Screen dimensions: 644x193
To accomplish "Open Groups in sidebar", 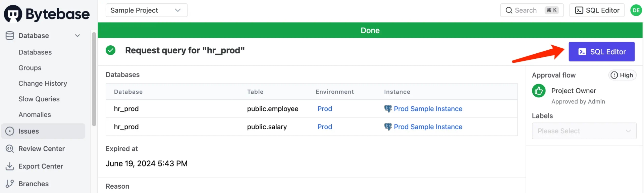I will click(30, 68).
